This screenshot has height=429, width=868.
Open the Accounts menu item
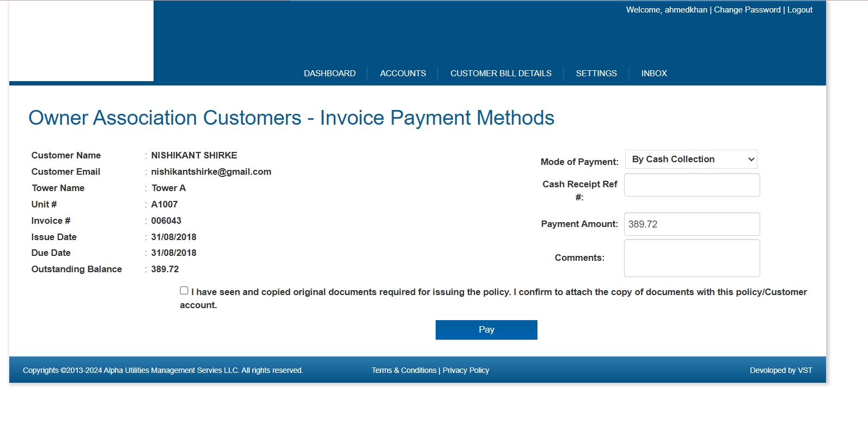click(402, 73)
